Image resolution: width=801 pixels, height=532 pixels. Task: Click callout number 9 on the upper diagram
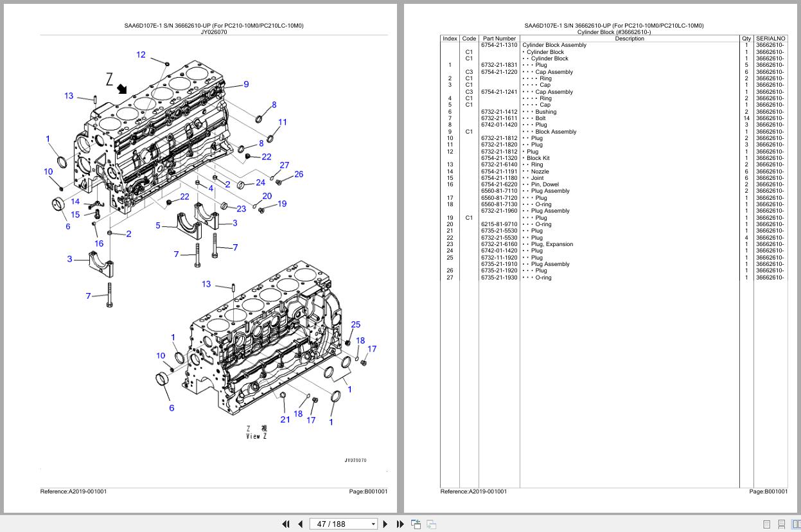click(x=246, y=84)
